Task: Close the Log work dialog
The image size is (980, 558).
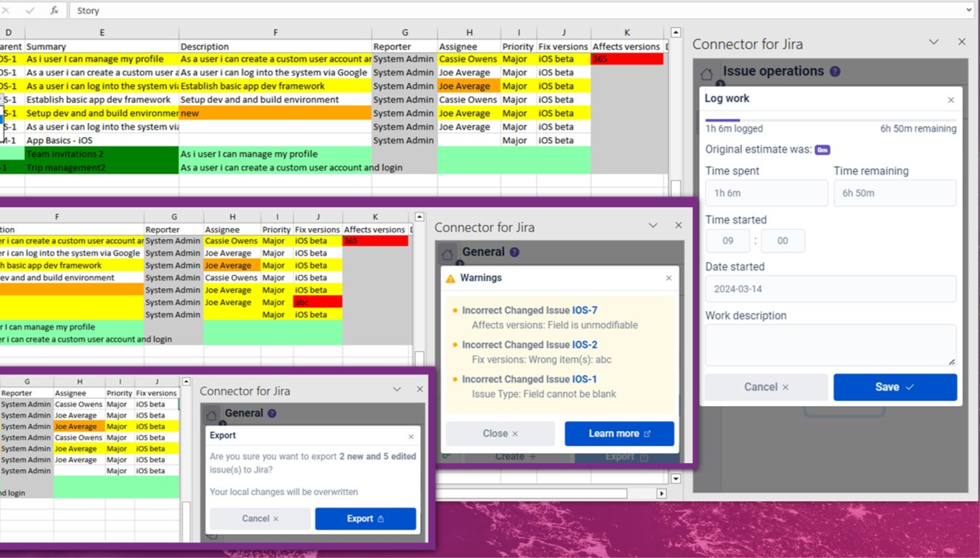Action: [950, 100]
